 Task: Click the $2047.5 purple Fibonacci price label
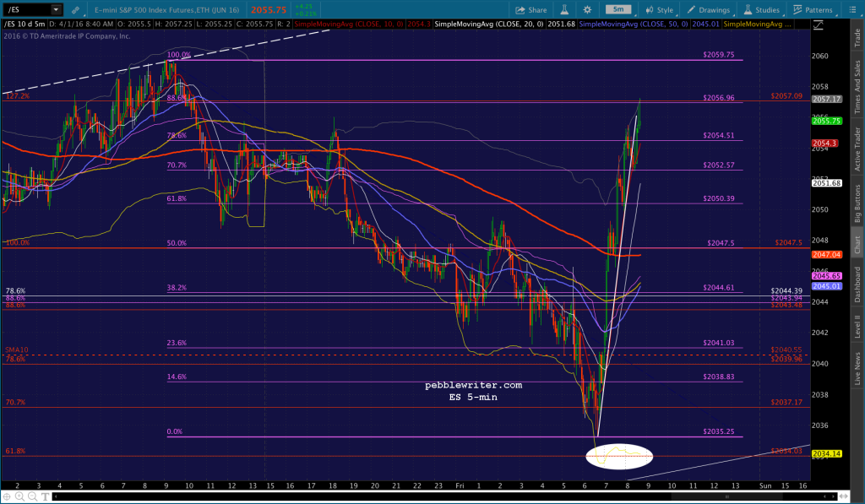pos(721,242)
